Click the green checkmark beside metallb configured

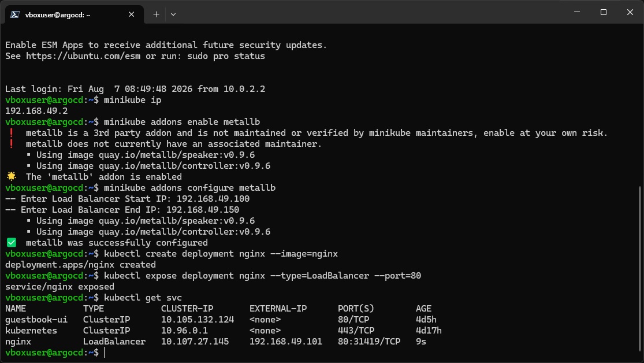[x=12, y=243]
